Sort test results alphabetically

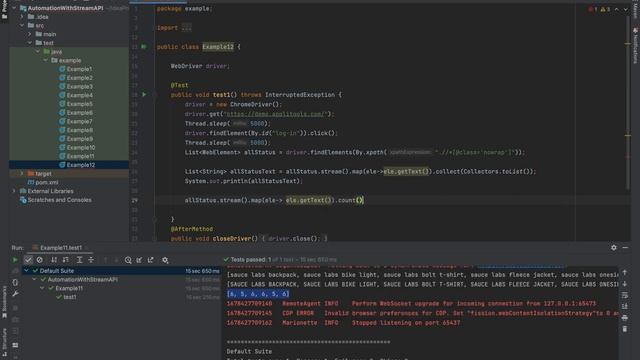54,260
